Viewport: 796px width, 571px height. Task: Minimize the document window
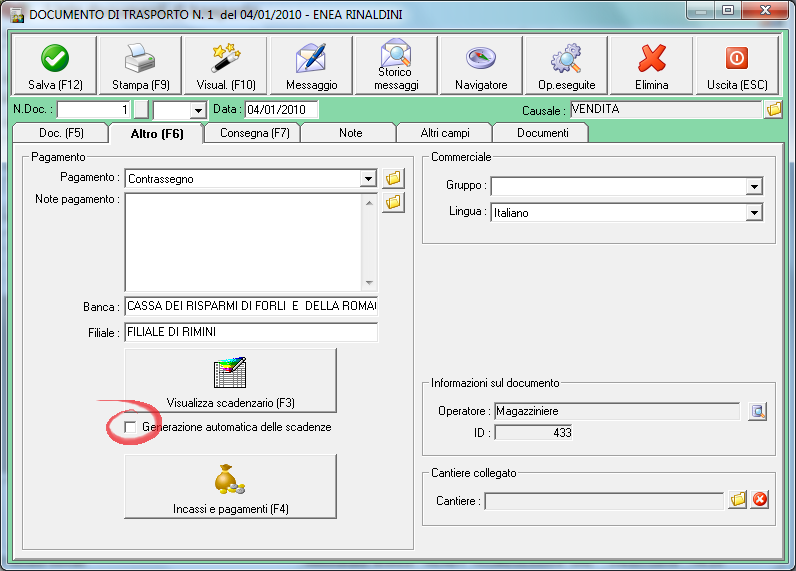coord(701,11)
